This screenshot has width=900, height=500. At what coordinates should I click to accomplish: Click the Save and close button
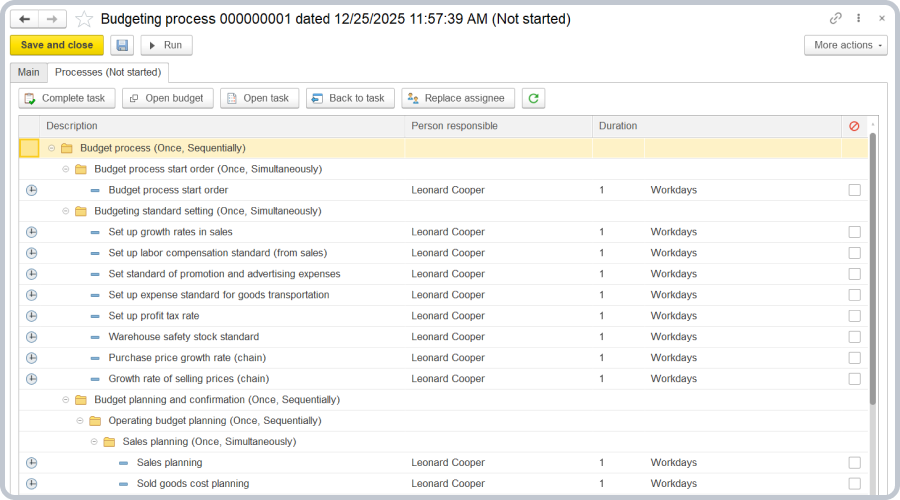point(57,45)
